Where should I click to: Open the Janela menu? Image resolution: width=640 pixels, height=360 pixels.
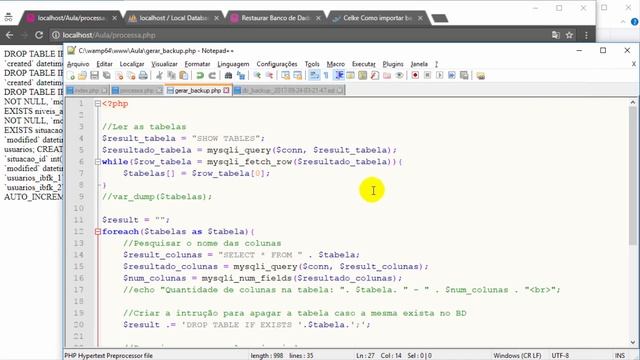[419, 64]
